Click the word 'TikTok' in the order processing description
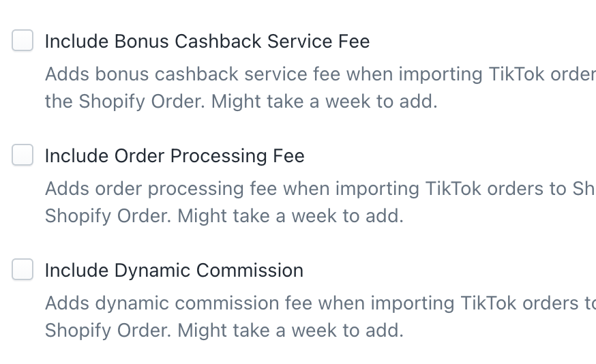The height and width of the screenshot is (364, 596). 453,189
